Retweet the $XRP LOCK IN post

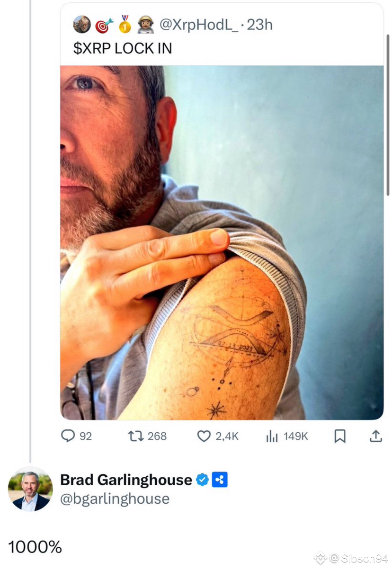tap(136, 436)
